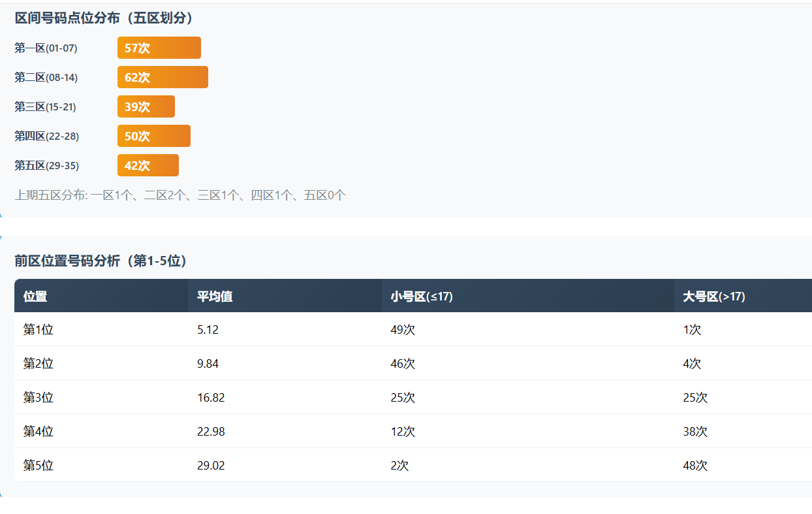Click the orange 57次 bar

click(x=159, y=48)
